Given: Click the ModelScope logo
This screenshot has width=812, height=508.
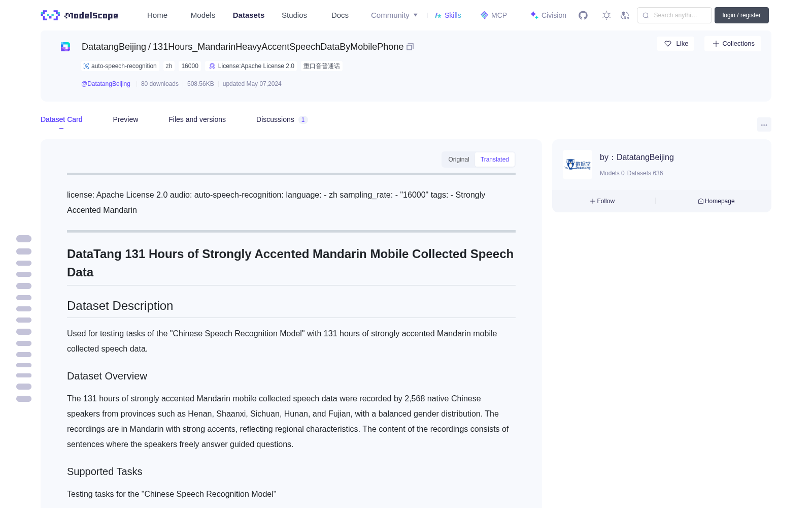Looking at the screenshot, I should pos(80,15).
